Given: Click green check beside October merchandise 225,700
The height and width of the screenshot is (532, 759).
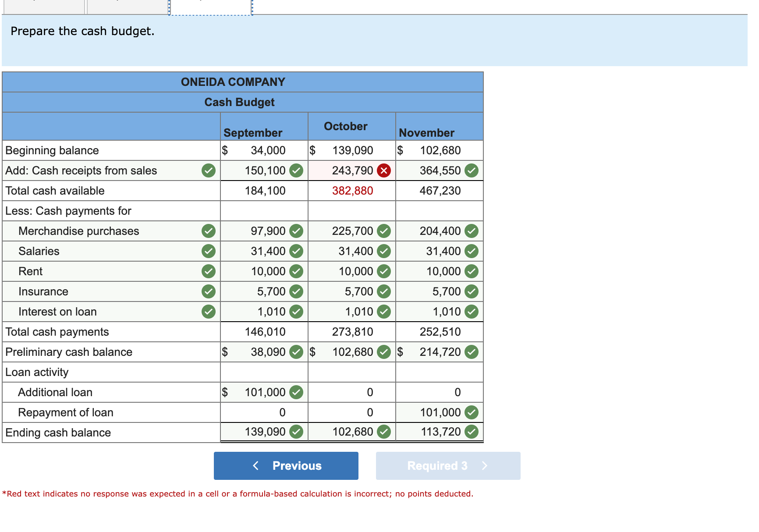Looking at the screenshot, I should pos(384,231).
